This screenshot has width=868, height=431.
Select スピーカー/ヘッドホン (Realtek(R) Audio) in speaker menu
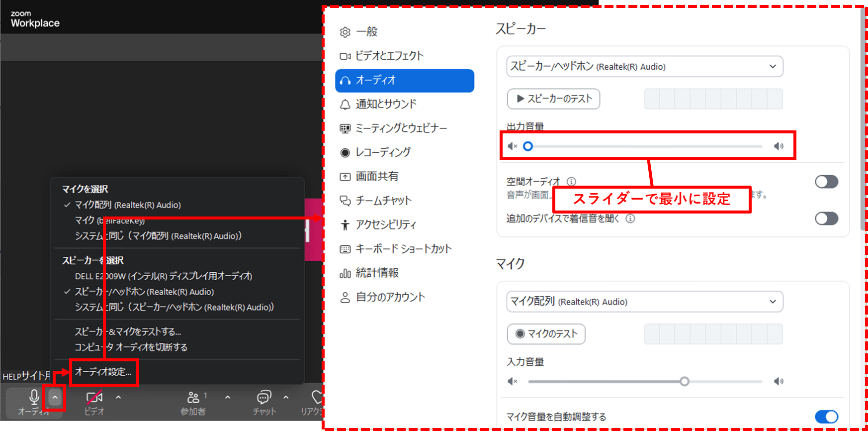[144, 292]
